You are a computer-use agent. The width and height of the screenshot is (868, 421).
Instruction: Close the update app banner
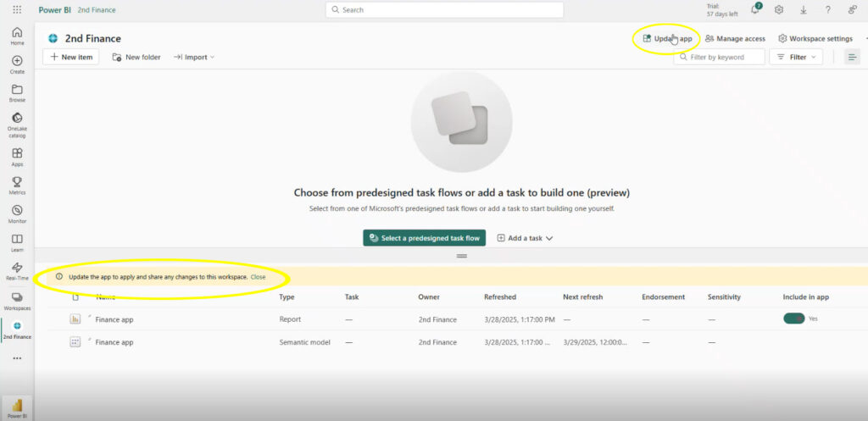(258, 277)
